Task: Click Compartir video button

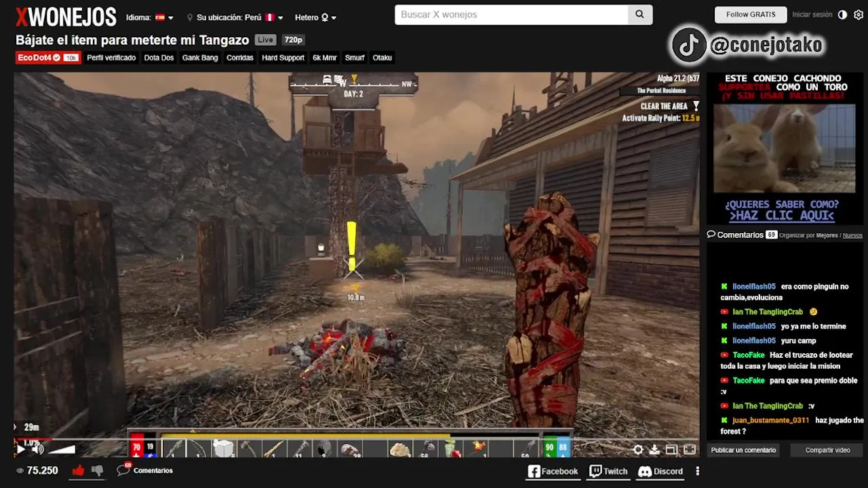Action: [x=827, y=450]
